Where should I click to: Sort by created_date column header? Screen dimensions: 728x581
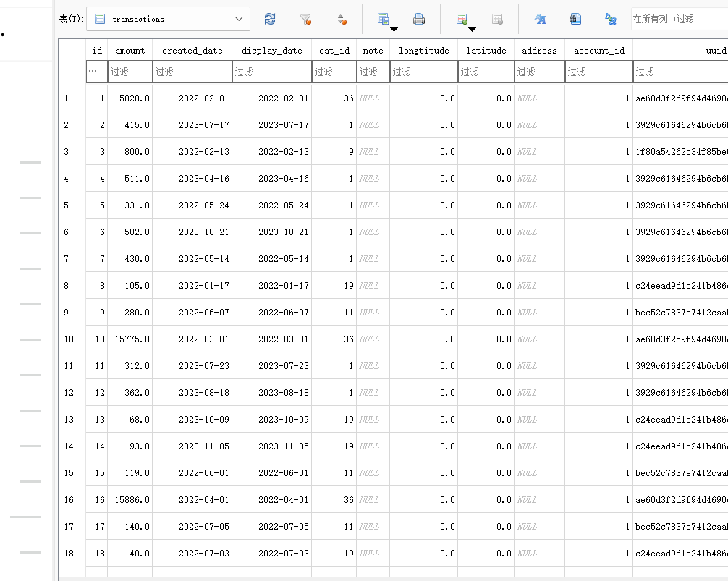[192, 50]
